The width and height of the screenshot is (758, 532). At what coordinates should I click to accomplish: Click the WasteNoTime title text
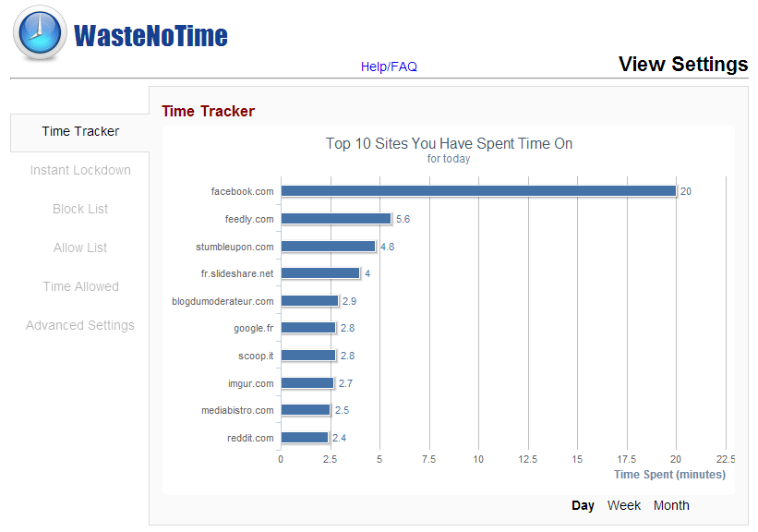click(x=150, y=36)
